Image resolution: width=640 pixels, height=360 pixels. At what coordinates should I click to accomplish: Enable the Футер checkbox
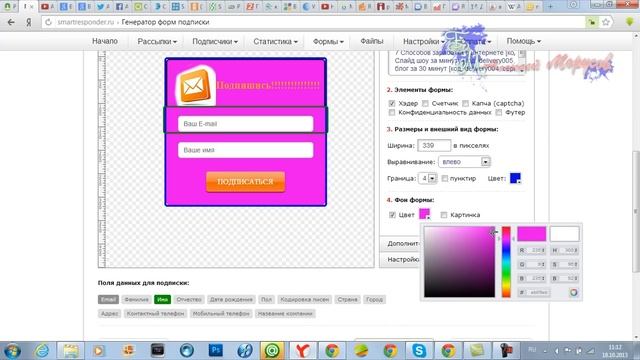499,112
